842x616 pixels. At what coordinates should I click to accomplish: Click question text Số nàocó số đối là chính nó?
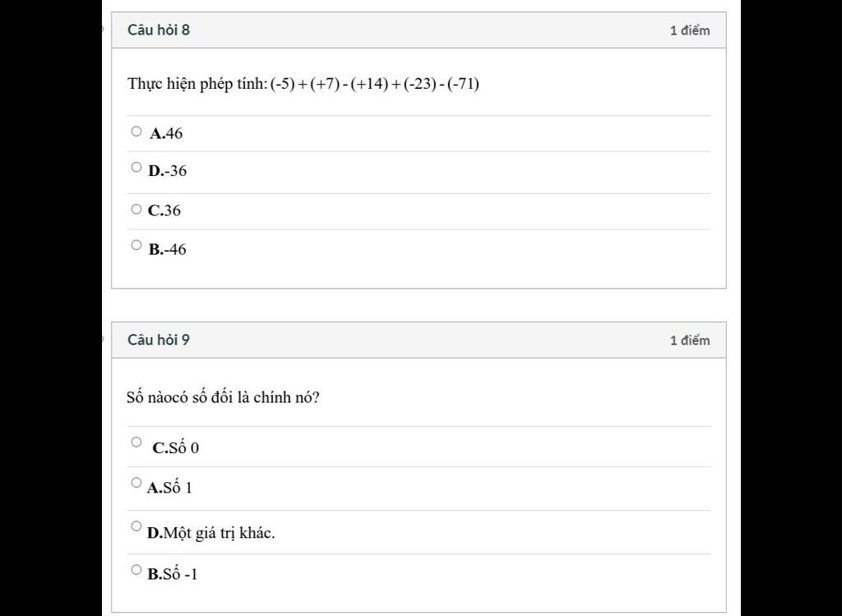(223, 397)
